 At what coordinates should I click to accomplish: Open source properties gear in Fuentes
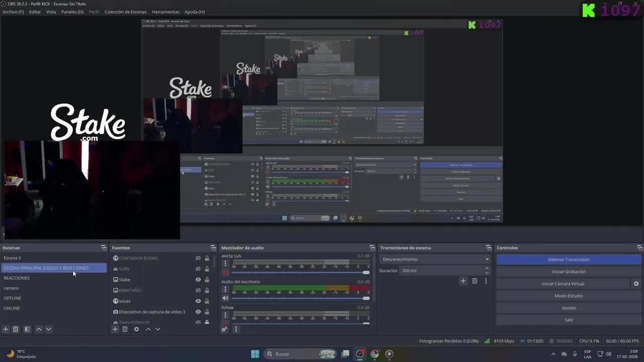click(x=136, y=329)
